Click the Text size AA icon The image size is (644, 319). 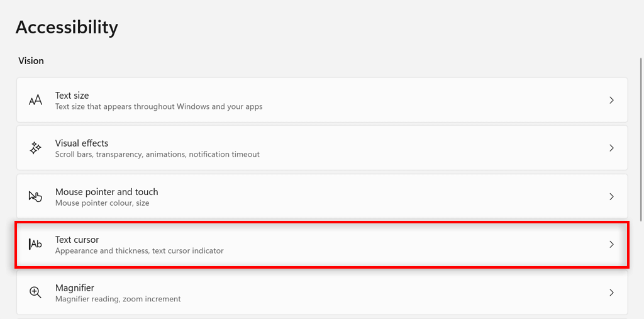pos(35,100)
